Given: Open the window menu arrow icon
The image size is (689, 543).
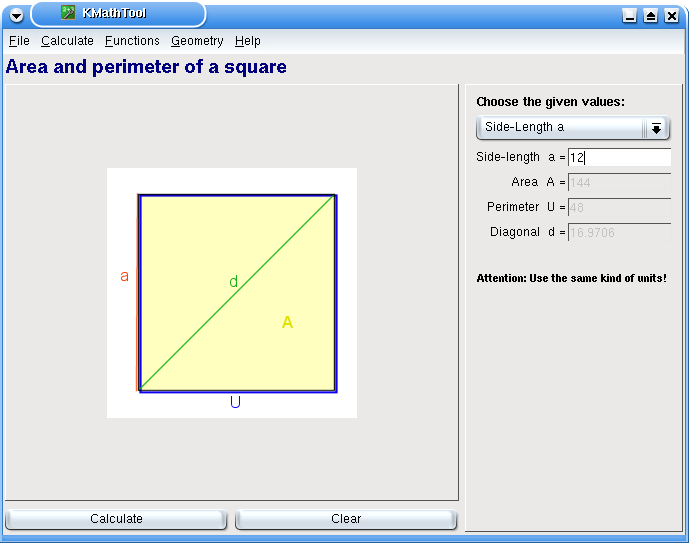Looking at the screenshot, I should click(x=17, y=16).
